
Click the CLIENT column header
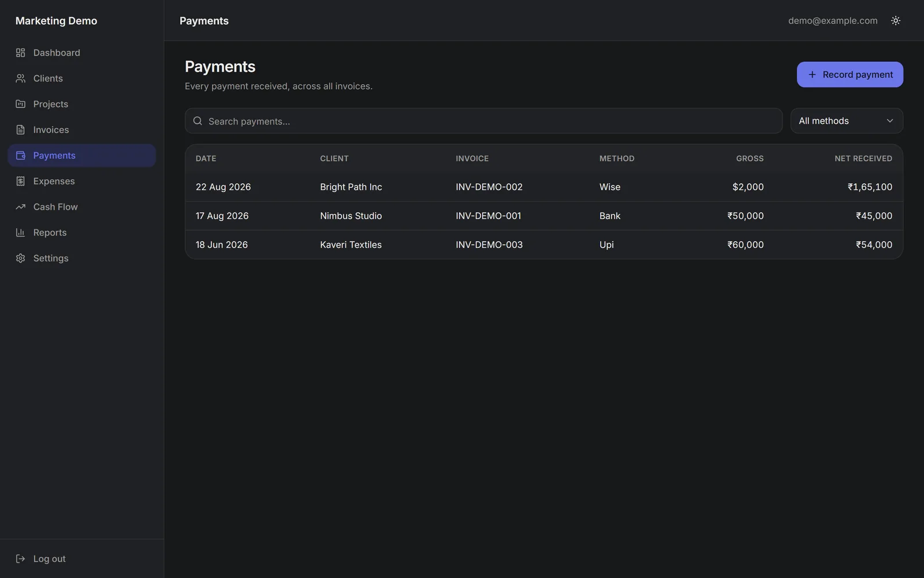click(x=334, y=158)
